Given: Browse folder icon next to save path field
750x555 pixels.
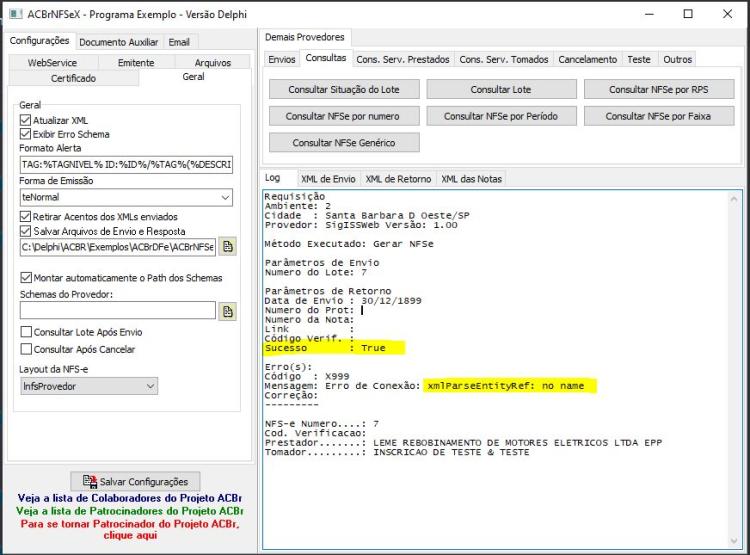Looking at the screenshot, I should 228,247.
